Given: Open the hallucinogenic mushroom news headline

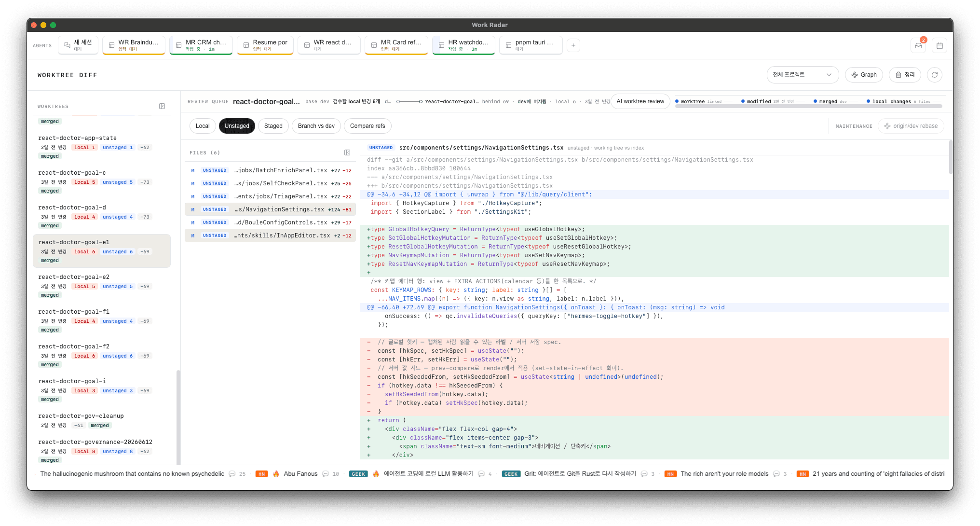Looking at the screenshot, I should (132, 474).
